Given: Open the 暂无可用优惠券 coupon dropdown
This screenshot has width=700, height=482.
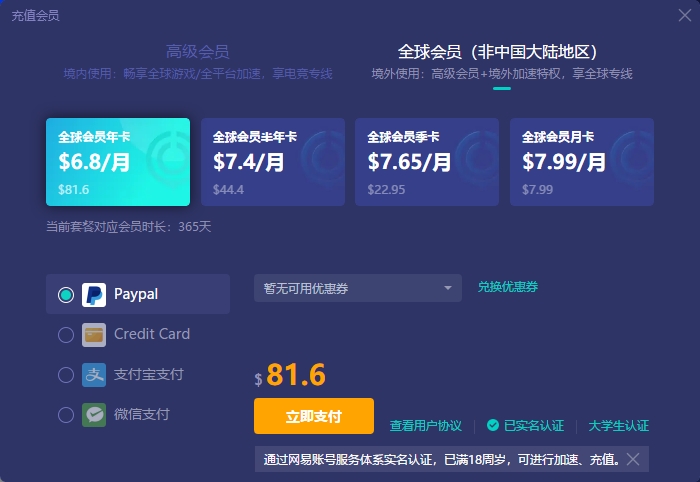Looking at the screenshot, I should click(358, 288).
